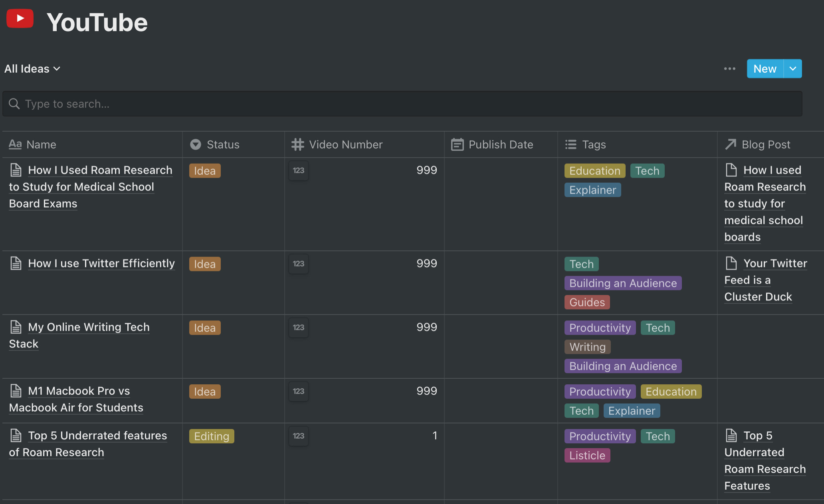The width and height of the screenshot is (824, 504).
Task: Click page icon of Top 5 Underrated blog post
Action: point(731,436)
